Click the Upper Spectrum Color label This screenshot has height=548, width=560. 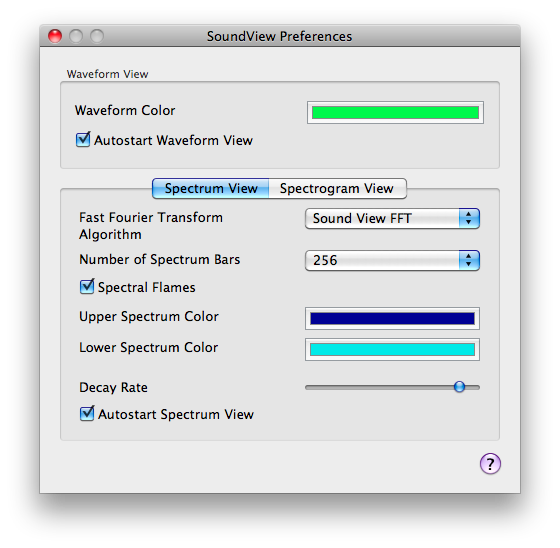[x=149, y=317]
